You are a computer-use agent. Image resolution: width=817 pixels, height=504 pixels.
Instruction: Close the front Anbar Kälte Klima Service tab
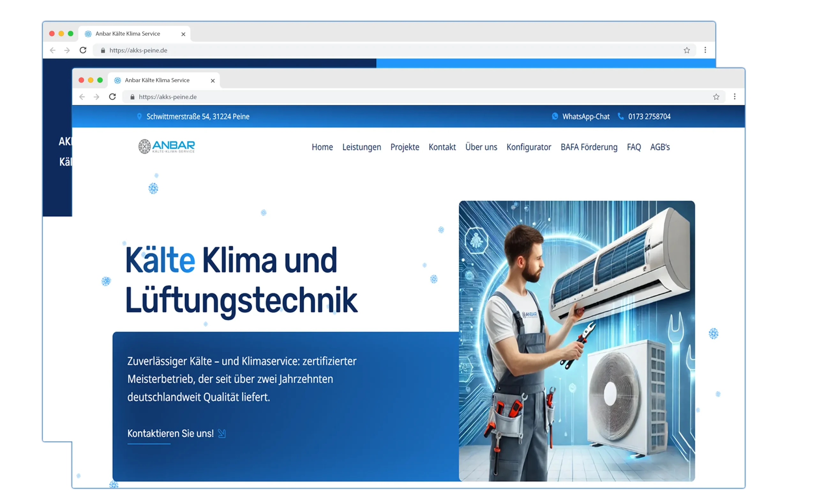pyautogui.click(x=213, y=81)
